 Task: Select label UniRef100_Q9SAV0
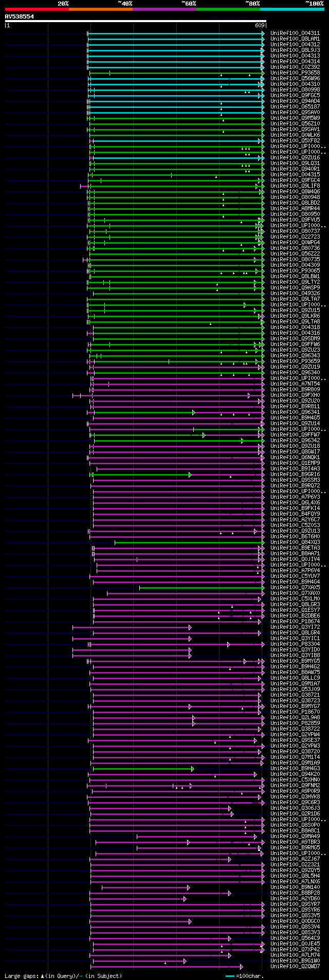tap(295, 113)
